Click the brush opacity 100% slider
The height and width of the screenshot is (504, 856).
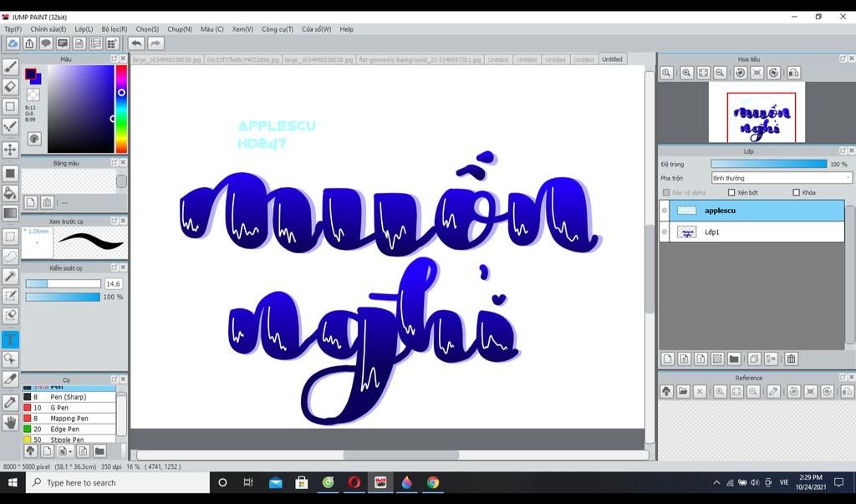coord(63,297)
